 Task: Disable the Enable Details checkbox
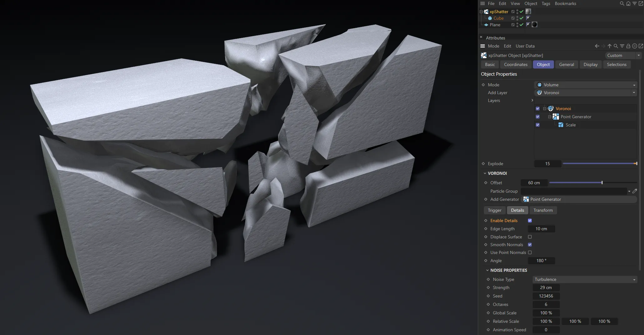pyautogui.click(x=530, y=221)
